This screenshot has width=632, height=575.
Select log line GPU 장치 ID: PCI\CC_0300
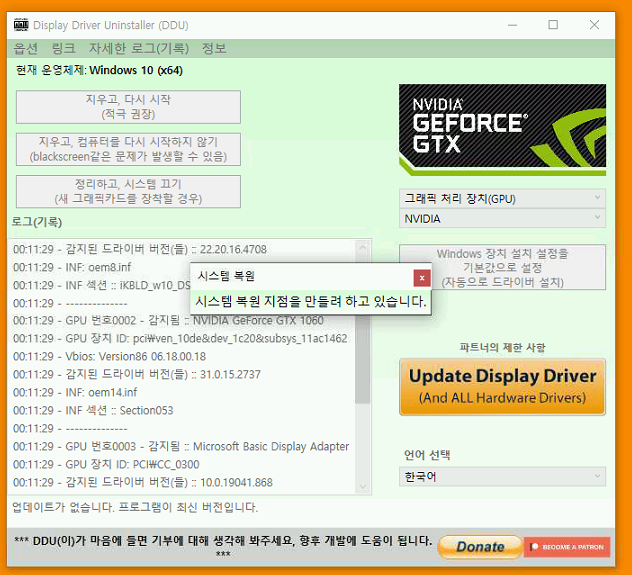pyautogui.click(x=106, y=465)
